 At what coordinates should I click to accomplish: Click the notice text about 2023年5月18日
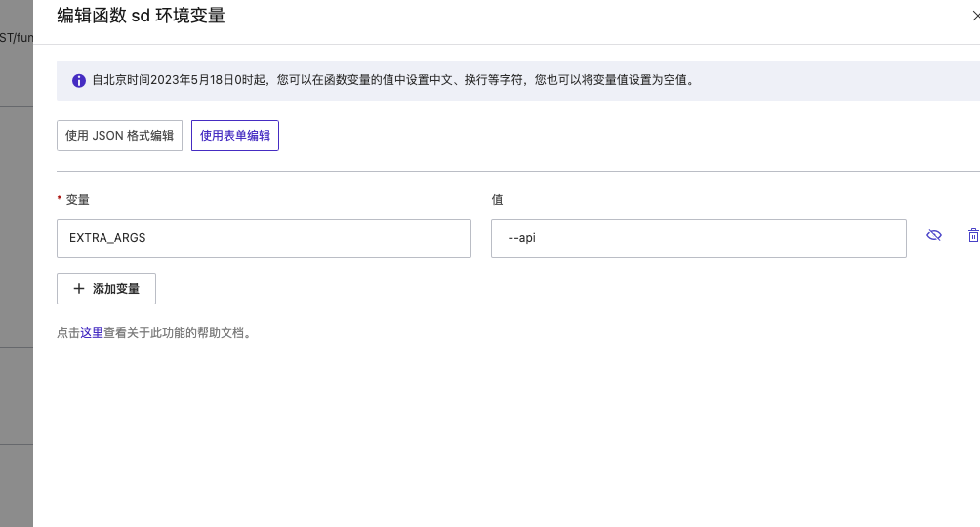[393, 80]
